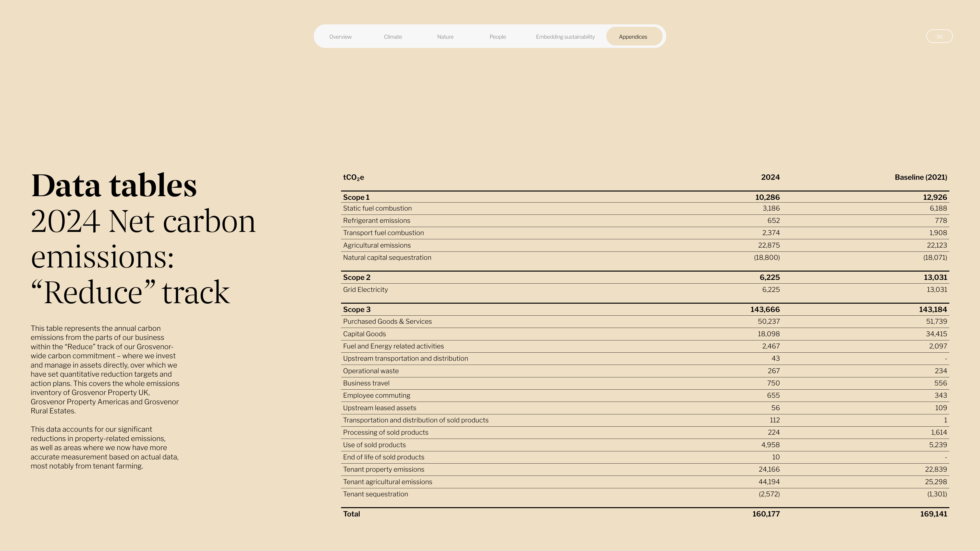Screen dimensions: 980x551
Task: Select Embedding sustainability tab
Action: click(565, 37)
